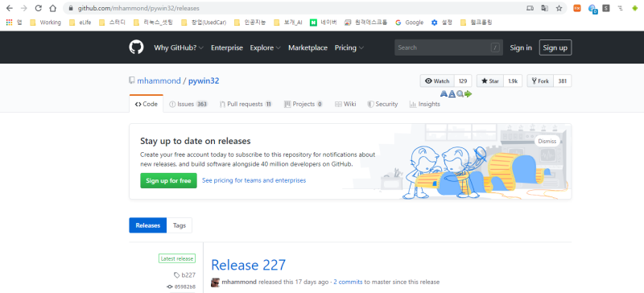Expand the Why GitHub? menu
Viewport: 644px width, 293px height.
coord(179,47)
